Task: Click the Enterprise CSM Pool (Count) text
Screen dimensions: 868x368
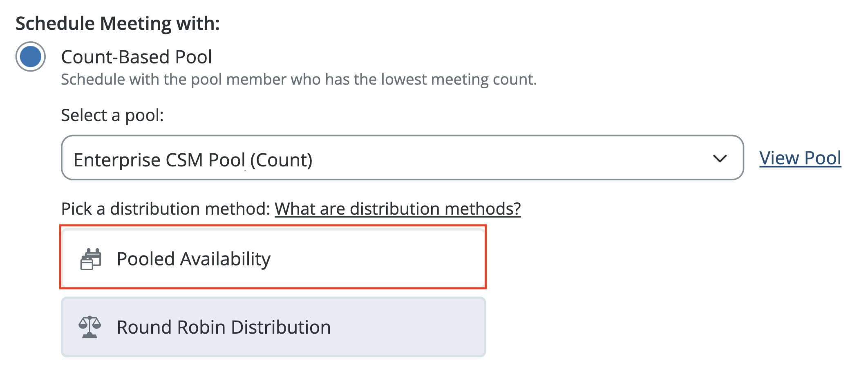Action: pyautogui.click(x=193, y=160)
